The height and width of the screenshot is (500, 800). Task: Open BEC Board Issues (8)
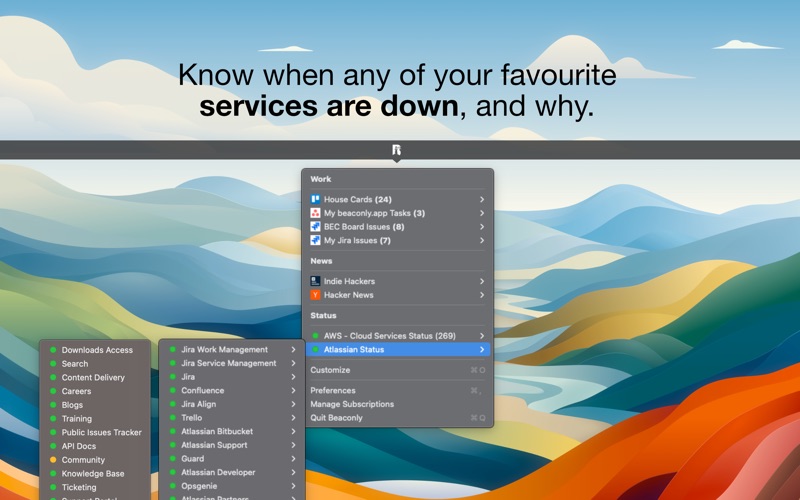point(398,227)
